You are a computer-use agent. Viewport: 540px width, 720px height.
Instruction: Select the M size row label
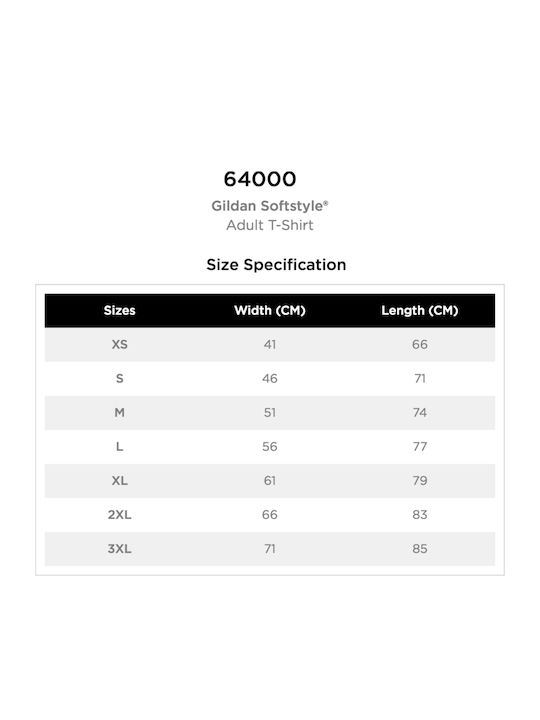pos(119,412)
